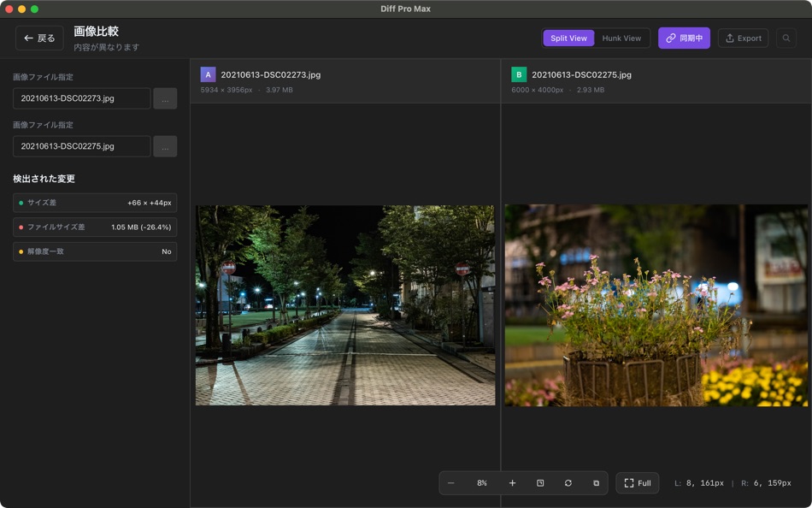Open the search tool
This screenshot has height=508, width=812.
coord(786,38)
